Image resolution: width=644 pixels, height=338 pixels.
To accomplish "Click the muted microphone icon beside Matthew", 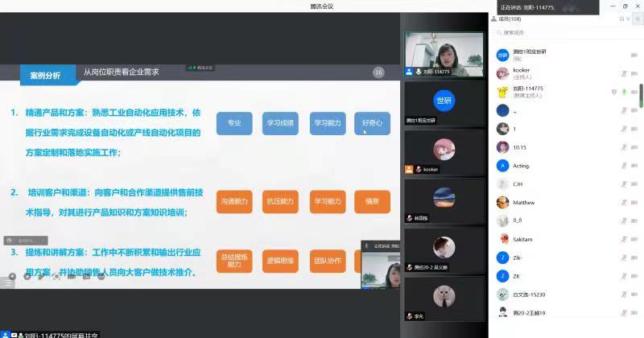I will [x=624, y=203].
